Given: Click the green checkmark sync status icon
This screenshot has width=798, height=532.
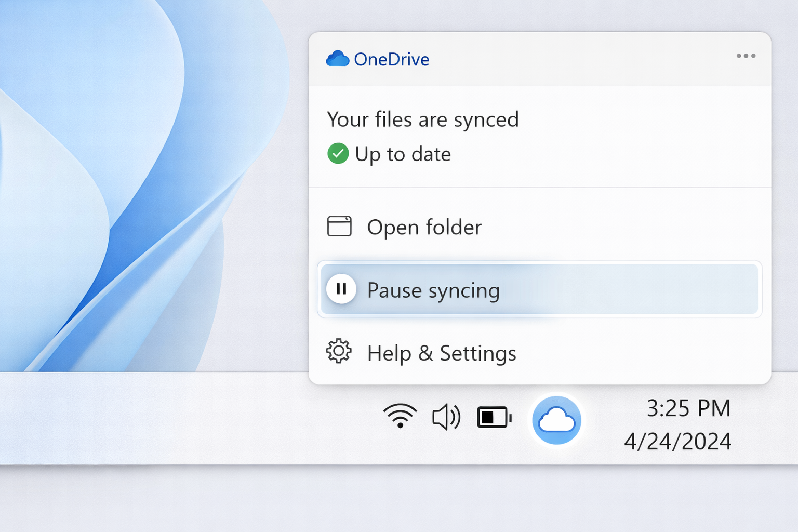Looking at the screenshot, I should (x=338, y=154).
